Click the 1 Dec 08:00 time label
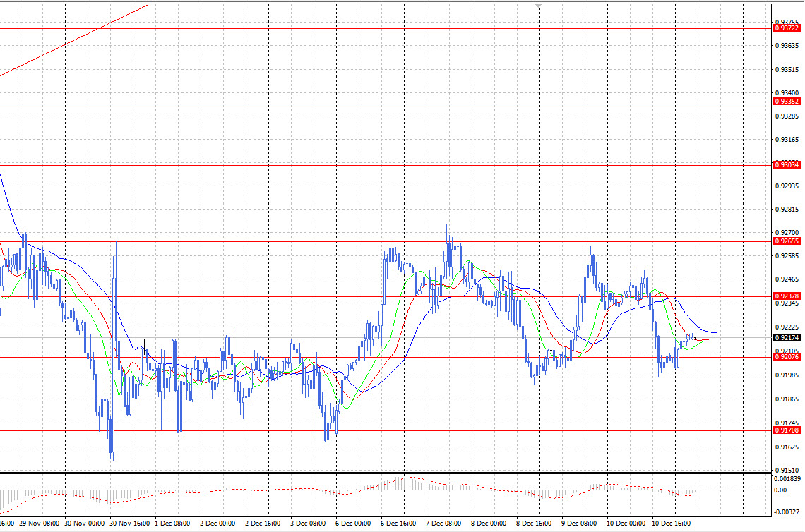 click(172, 524)
